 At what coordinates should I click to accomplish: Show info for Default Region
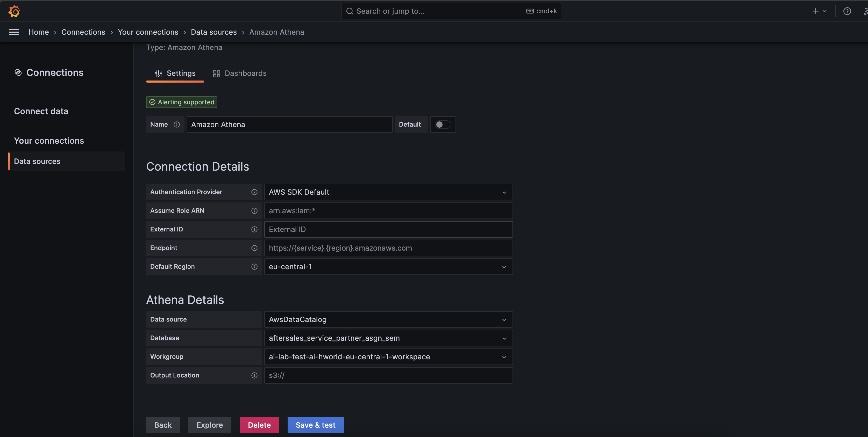point(254,267)
